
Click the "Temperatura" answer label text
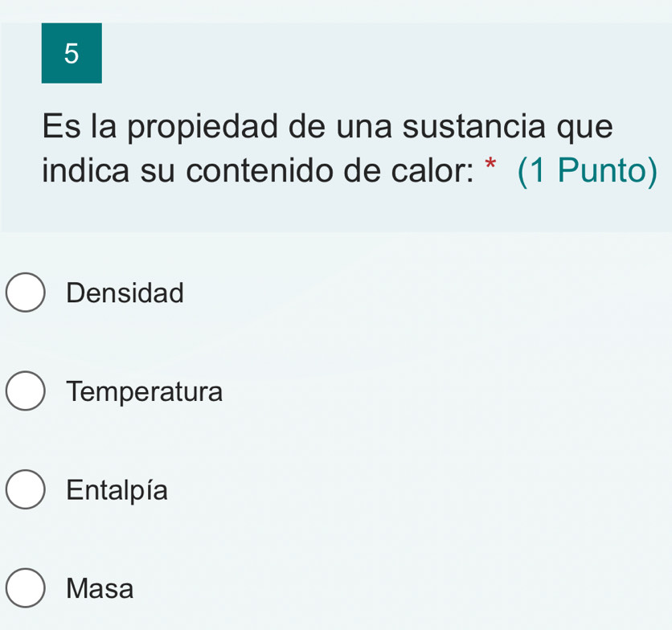[145, 392]
